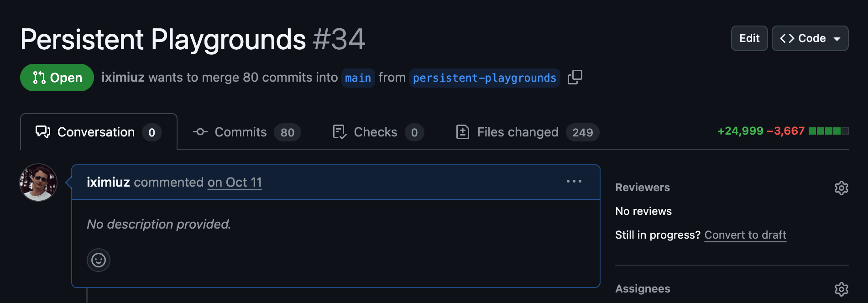Screen dimensions: 868x303
Task: Expand the Code dropdown button
Action: pyautogui.click(x=810, y=38)
